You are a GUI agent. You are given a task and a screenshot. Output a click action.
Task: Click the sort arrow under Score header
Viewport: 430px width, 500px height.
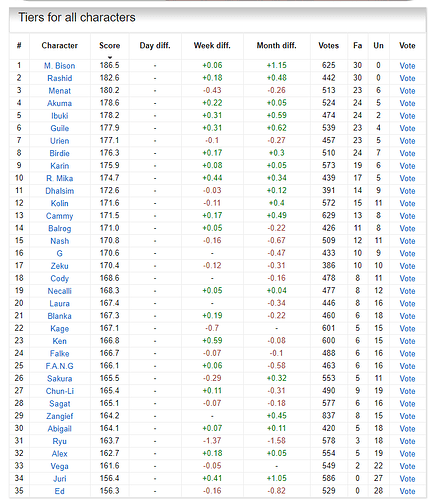[110, 57]
